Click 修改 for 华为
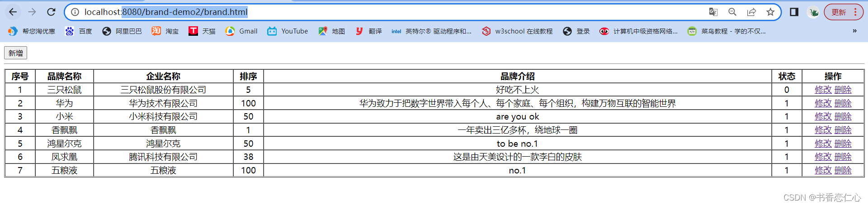This screenshot has height=206, width=868. tap(823, 103)
